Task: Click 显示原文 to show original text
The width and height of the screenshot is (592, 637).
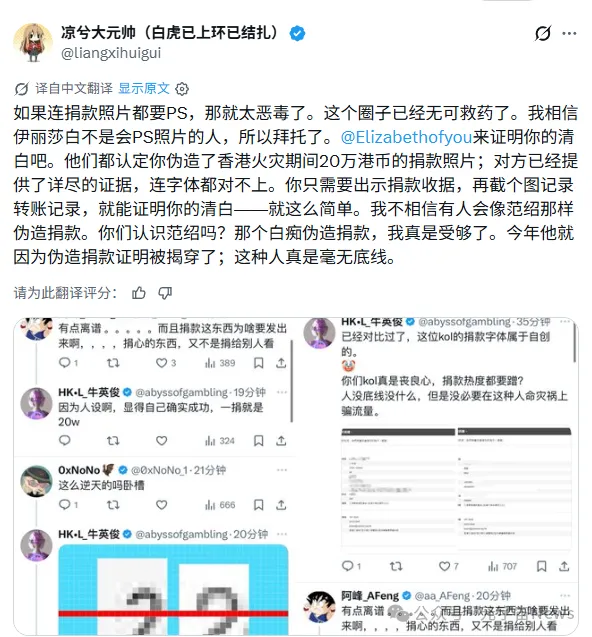Action: [x=144, y=88]
